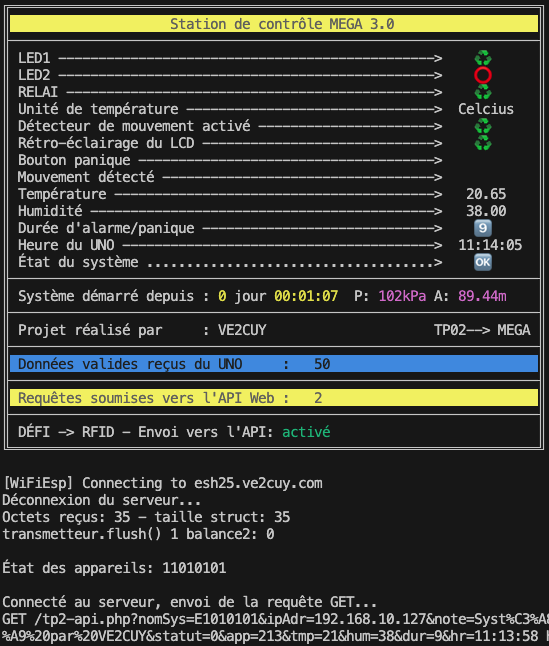Image resolution: width=549 pixels, height=646 pixels.
Task: Click the Requêtes soumises vers l'API Web label
Action: point(146,398)
